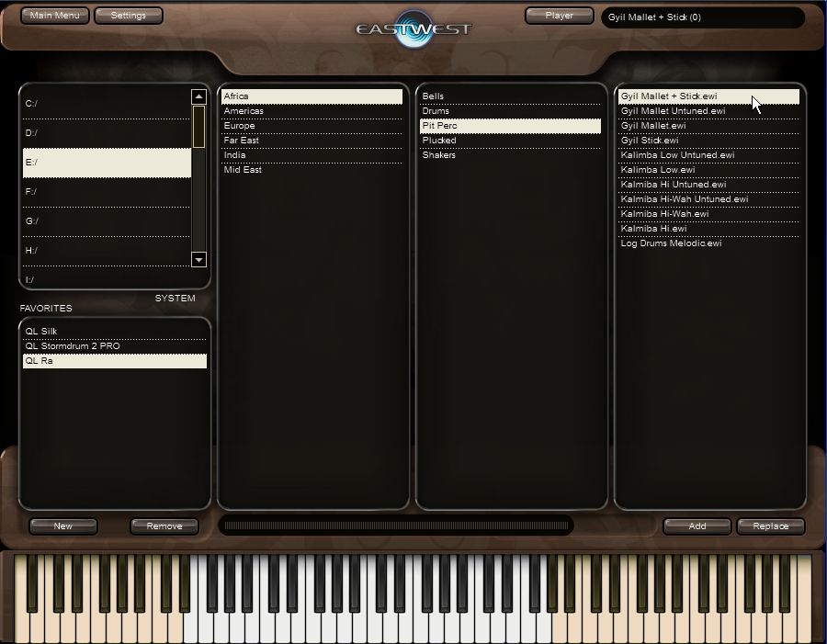Image resolution: width=827 pixels, height=644 pixels.
Task: Open the Far East folder
Action: pyautogui.click(x=312, y=141)
